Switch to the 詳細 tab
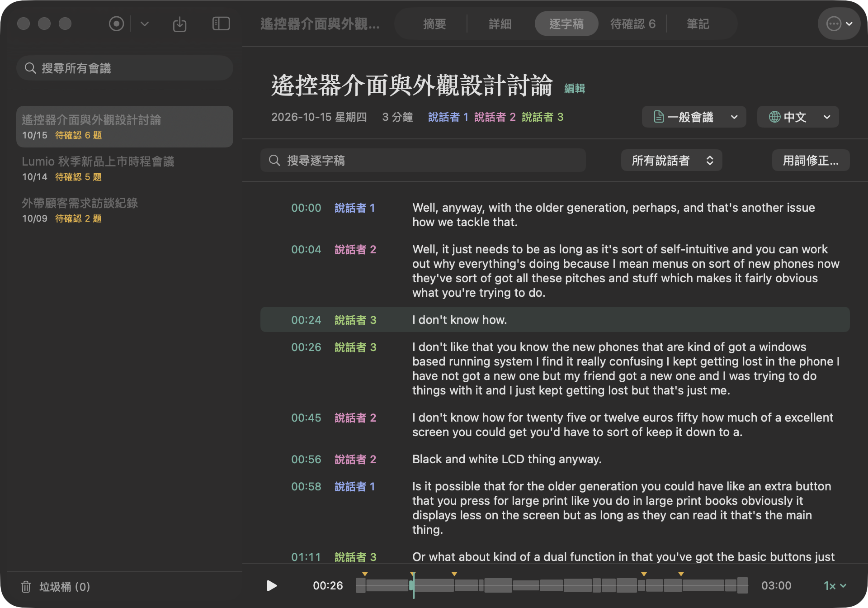 point(500,24)
